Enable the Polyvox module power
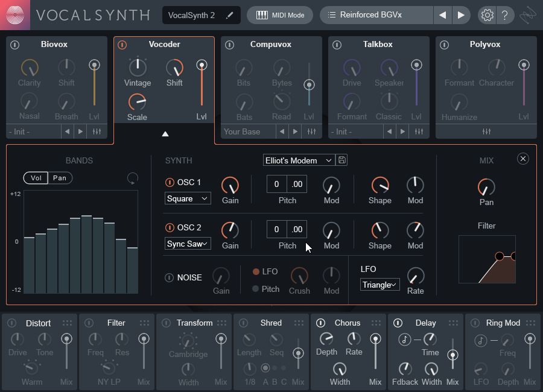Viewport: 543px width, 392px height. [444, 45]
